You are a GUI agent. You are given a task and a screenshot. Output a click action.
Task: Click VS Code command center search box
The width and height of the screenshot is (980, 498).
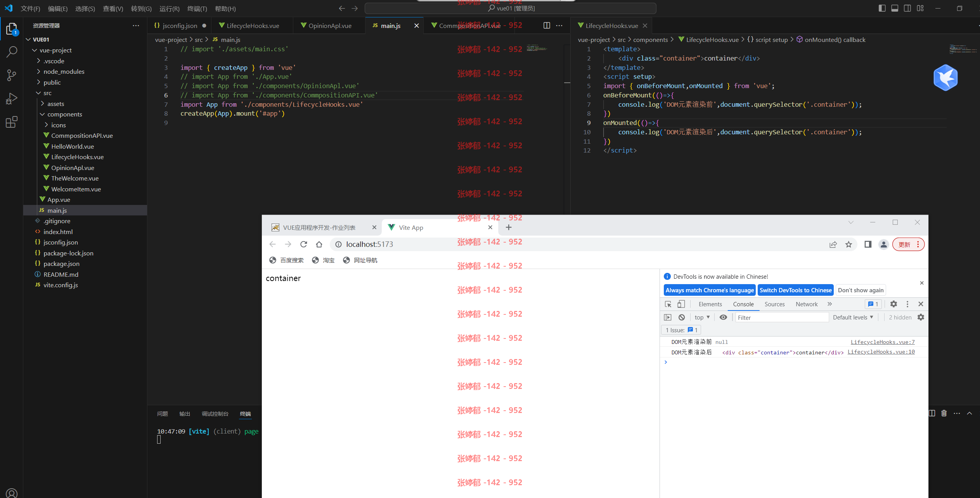511,8
